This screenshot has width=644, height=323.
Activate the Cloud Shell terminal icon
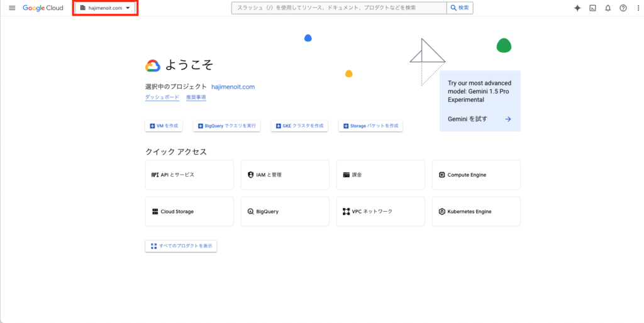click(x=592, y=8)
